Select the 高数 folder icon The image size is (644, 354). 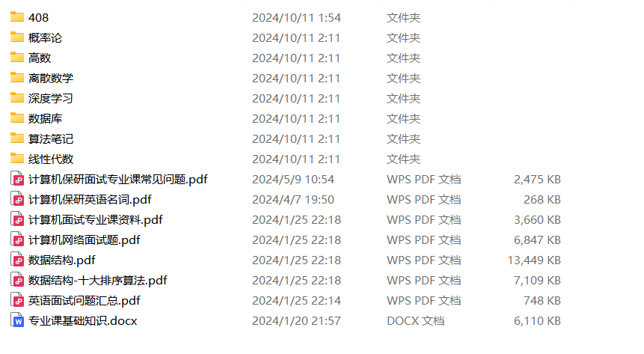pyautogui.click(x=17, y=57)
